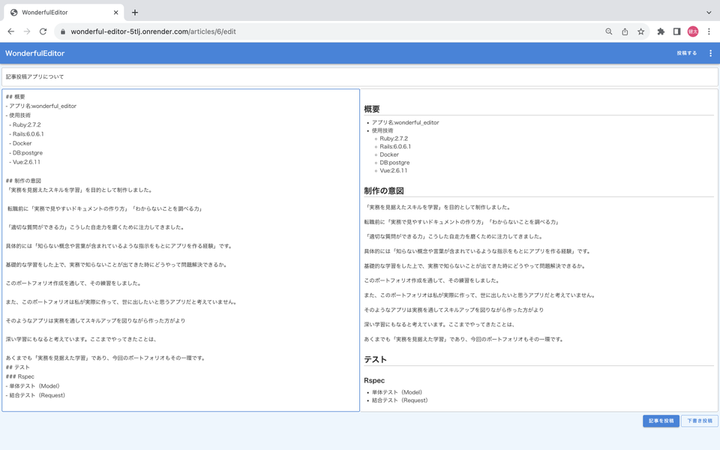
Task: Click the lock icon in the address bar
Action: [x=63, y=32]
